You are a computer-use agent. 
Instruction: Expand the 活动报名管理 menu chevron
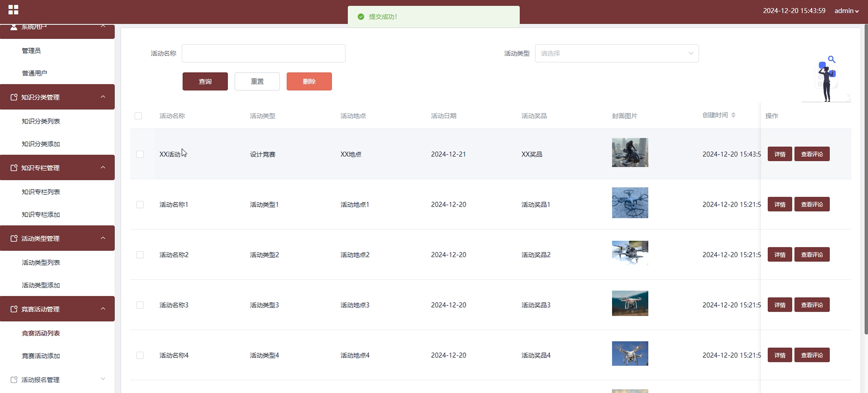coord(103,379)
